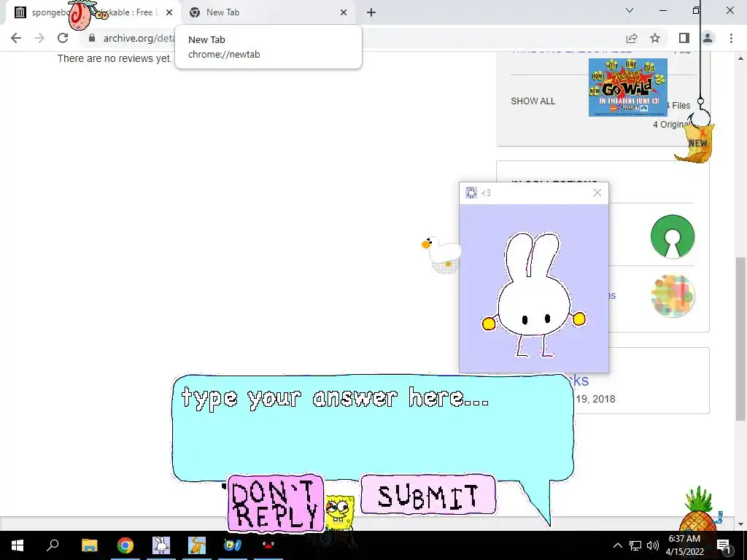Open File Explorer from taskbar
747x560 pixels.
(89, 545)
